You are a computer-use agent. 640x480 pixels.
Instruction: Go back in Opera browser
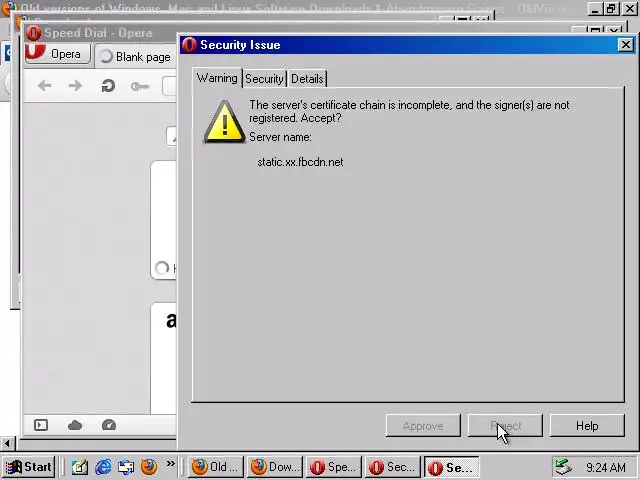point(44,86)
